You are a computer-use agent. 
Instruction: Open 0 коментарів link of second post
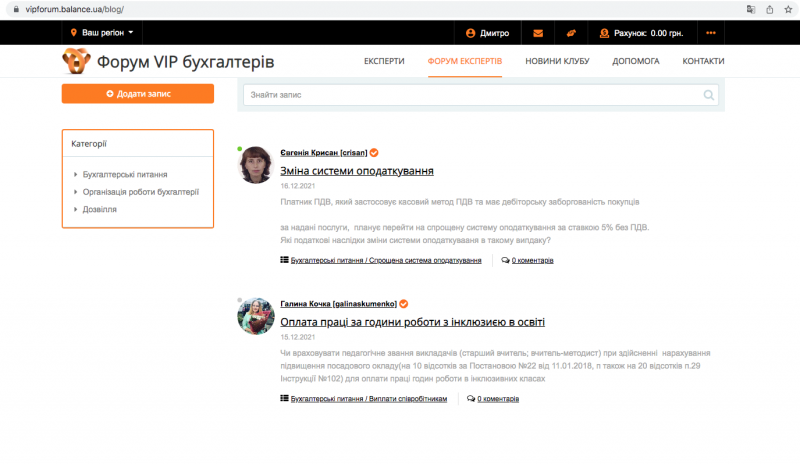click(x=498, y=399)
